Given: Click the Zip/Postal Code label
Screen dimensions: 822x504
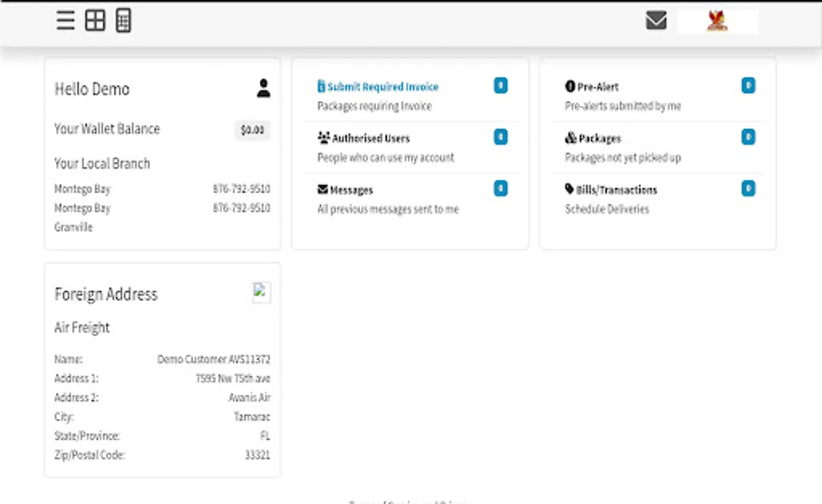Looking at the screenshot, I should pos(90,455).
